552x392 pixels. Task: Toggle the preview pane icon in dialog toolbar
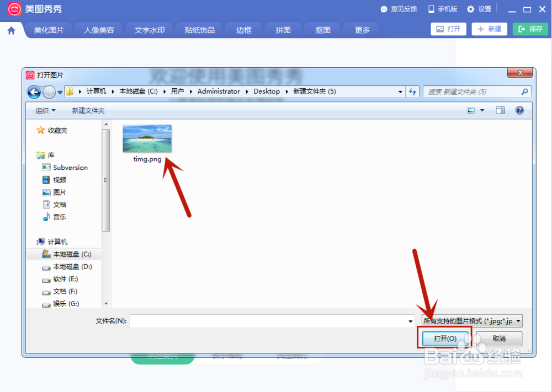tap(500, 110)
